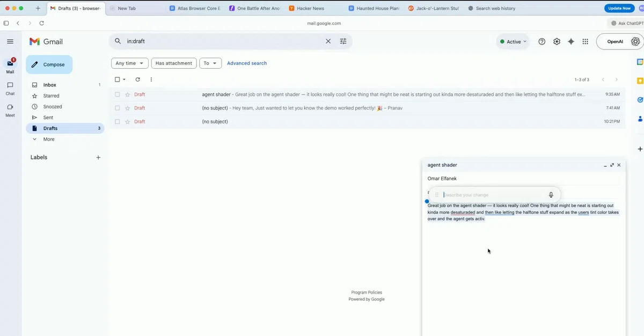
Task: Open Gmail support help icon
Action: 542,41
